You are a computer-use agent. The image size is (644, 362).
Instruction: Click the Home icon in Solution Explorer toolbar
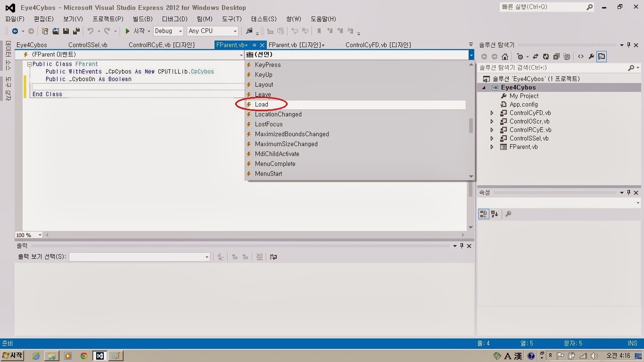[x=505, y=56]
